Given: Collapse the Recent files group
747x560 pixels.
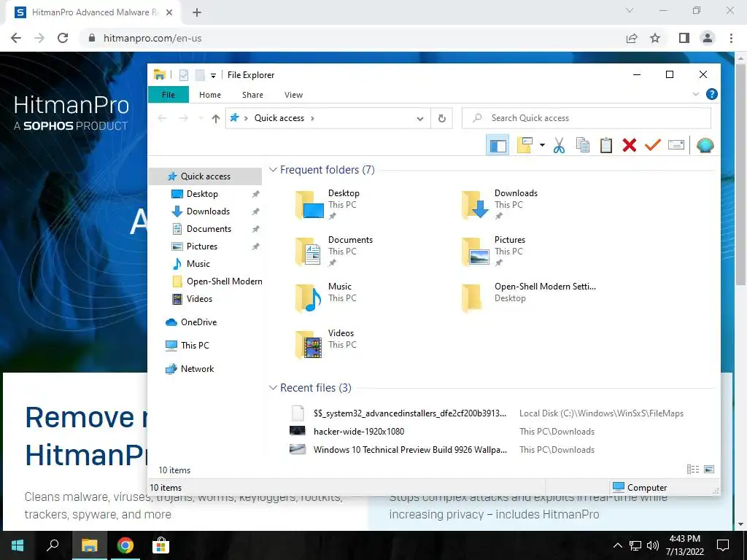Looking at the screenshot, I should pos(273,388).
